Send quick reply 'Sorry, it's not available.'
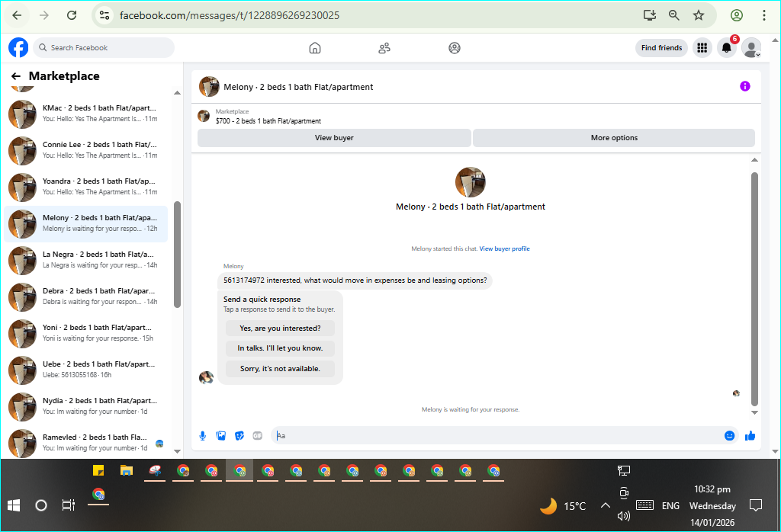Screen dimensions: 781x532 [280, 369]
